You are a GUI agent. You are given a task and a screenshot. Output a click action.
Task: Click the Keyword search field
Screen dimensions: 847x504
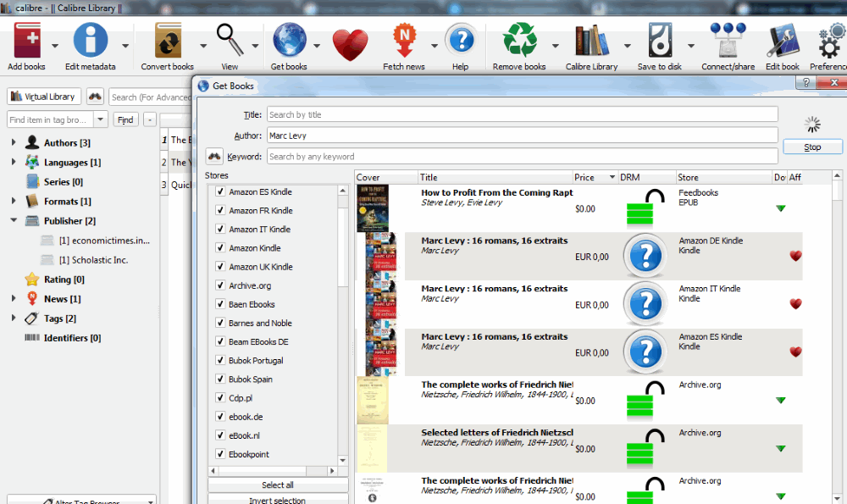click(522, 157)
